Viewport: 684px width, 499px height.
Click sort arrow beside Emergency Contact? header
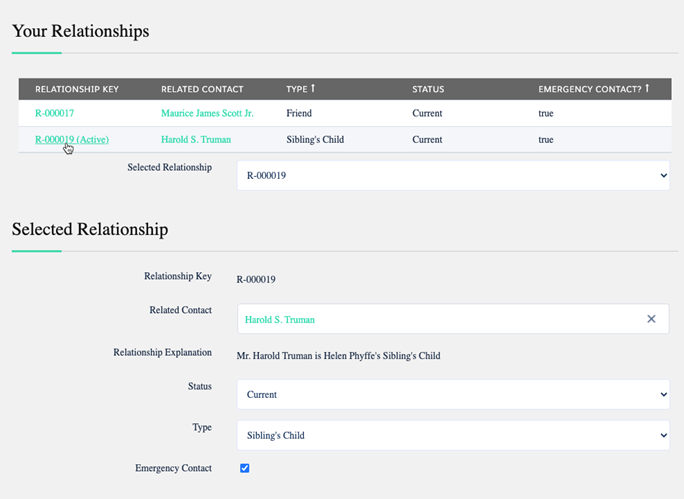[x=647, y=89]
